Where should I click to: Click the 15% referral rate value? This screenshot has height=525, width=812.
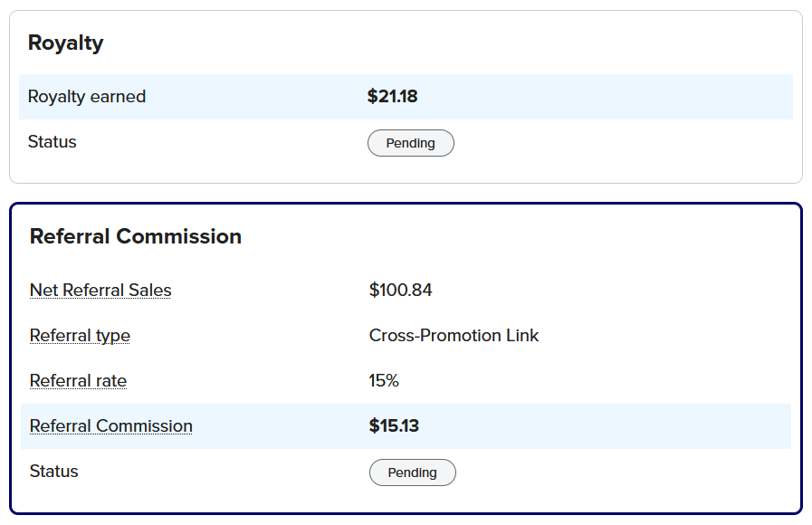click(x=384, y=380)
